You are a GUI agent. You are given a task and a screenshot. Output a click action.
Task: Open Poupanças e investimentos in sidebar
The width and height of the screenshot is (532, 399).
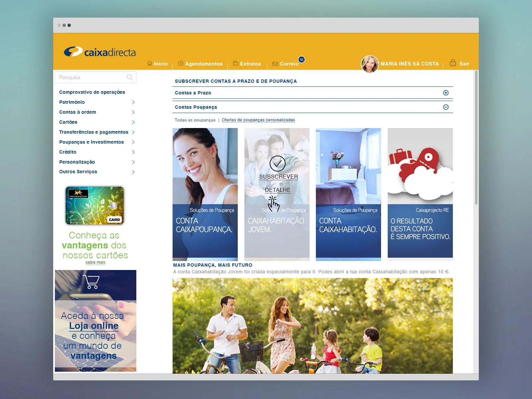91,142
